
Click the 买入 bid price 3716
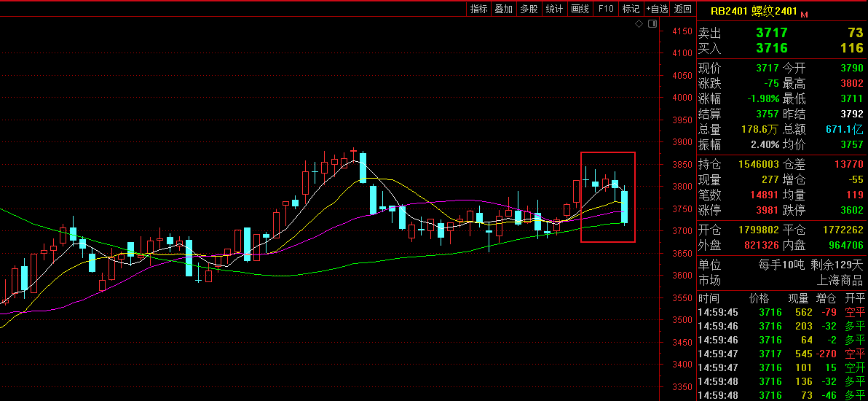coord(771,48)
